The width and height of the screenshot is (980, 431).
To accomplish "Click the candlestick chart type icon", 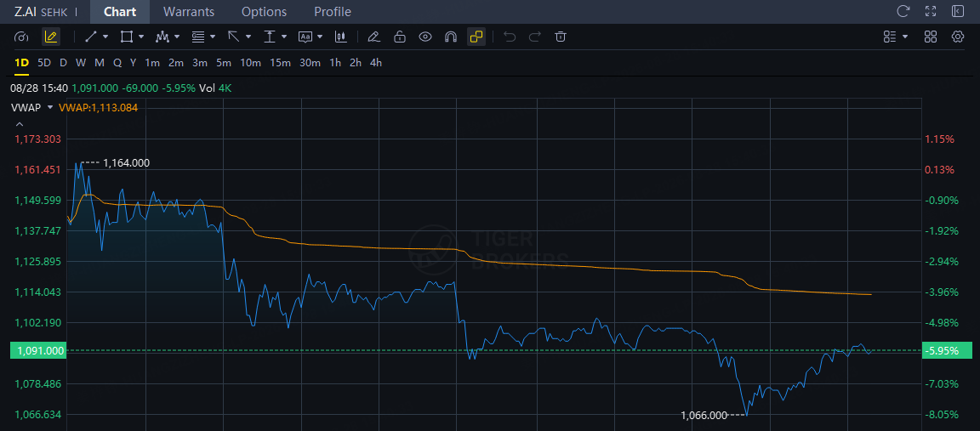I will click(340, 37).
